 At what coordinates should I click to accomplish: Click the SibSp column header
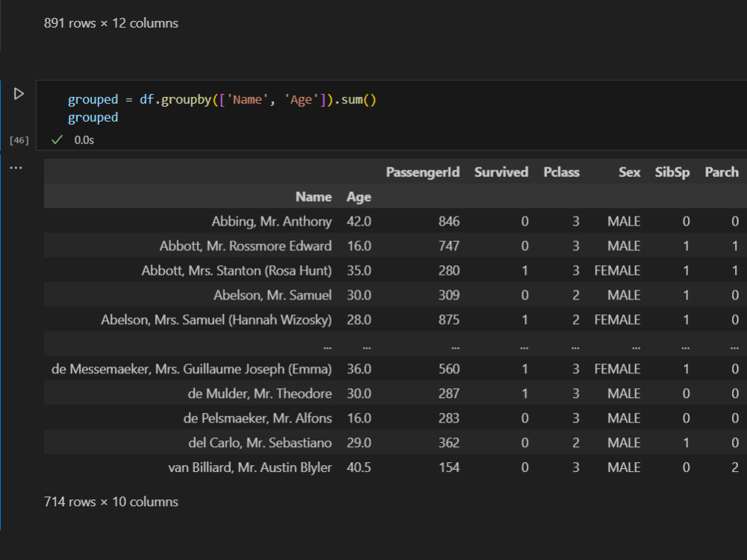[672, 172]
